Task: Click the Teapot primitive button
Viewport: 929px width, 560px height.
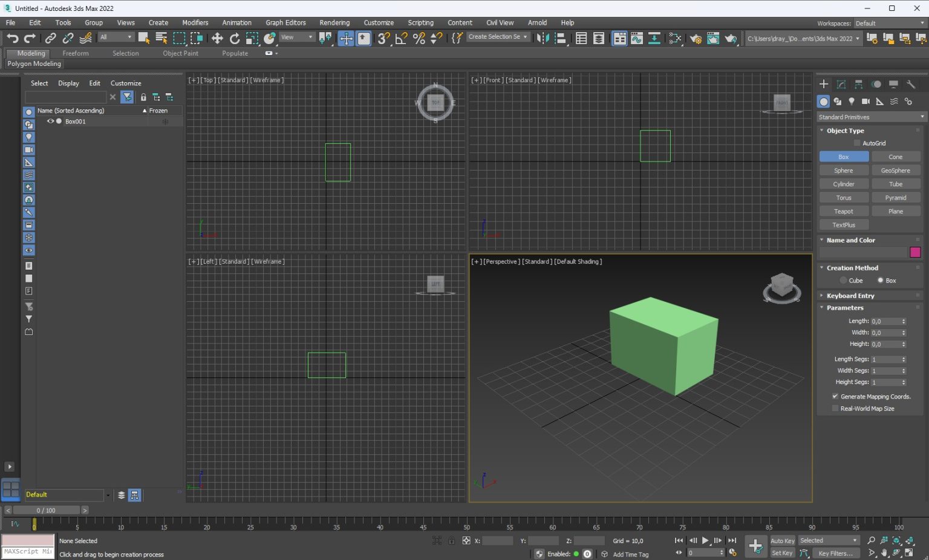Action: point(843,211)
